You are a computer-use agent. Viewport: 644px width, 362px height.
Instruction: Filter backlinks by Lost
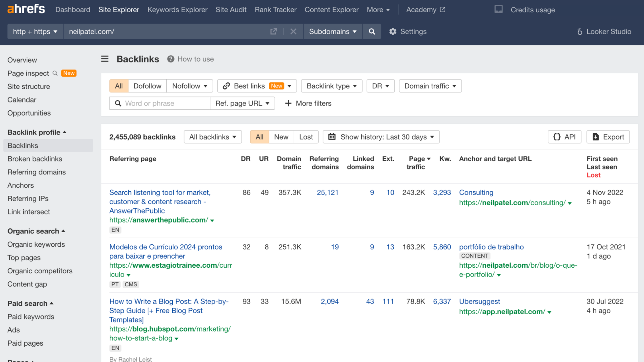tap(306, 137)
